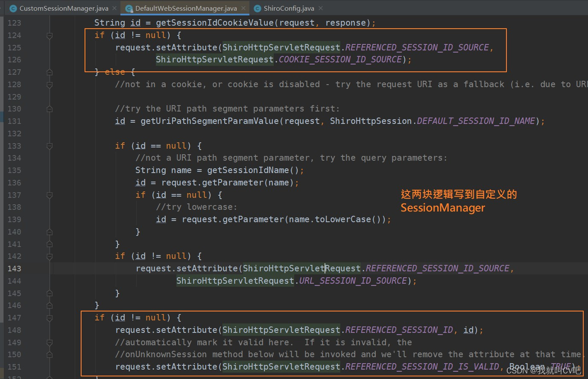
Task: Select the DefaultWebSessionManager.java tab
Action: pyautogui.click(x=186, y=8)
